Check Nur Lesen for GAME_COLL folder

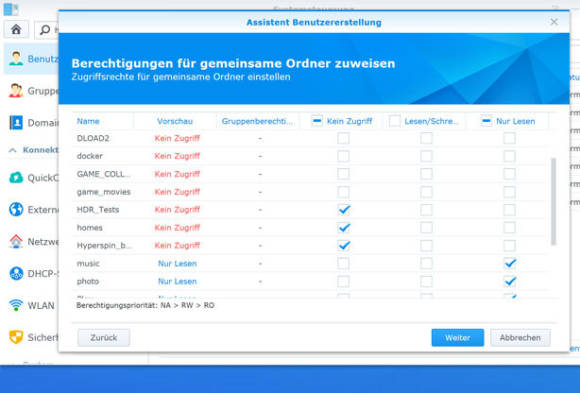coord(509,174)
